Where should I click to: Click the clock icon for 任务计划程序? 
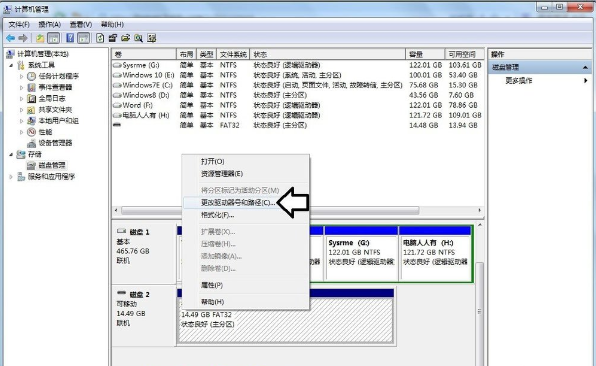[x=32, y=76]
